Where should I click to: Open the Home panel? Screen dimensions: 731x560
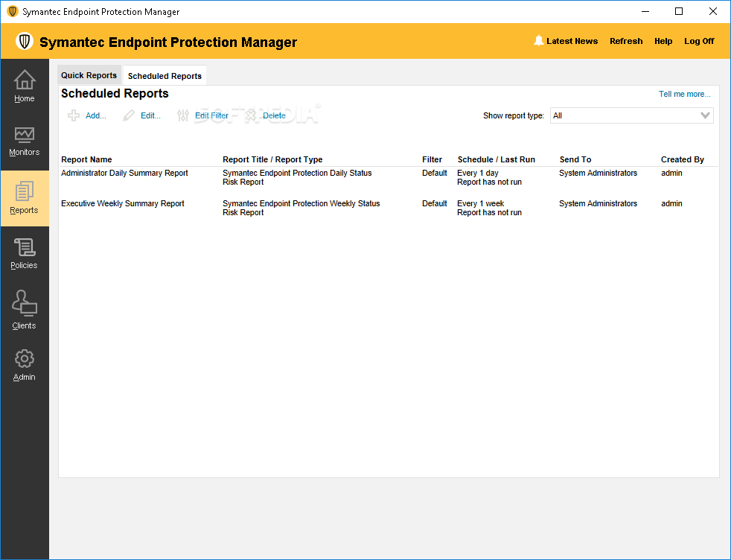[25, 86]
